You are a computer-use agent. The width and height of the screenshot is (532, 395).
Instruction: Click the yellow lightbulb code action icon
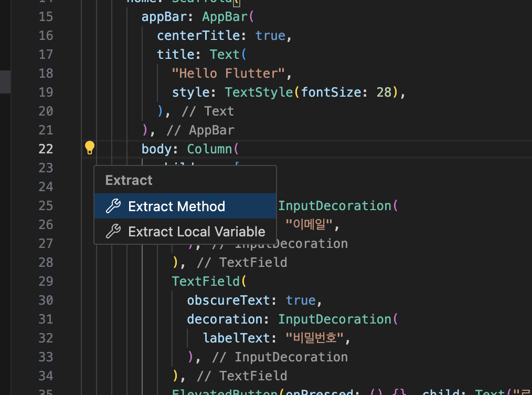(x=90, y=148)
